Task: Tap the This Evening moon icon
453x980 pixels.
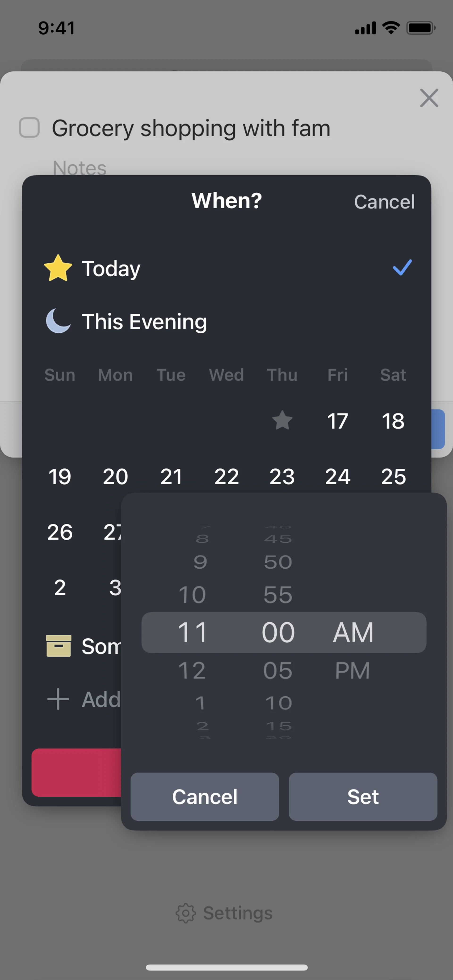Action: (x=58, y=322)
